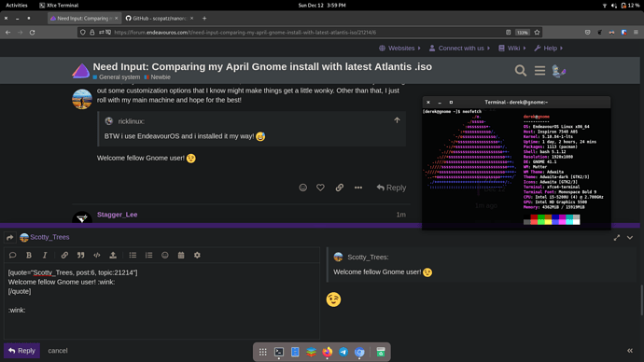Go back in browser history
This screenshot has width=644, height=362.
point(7,32)
